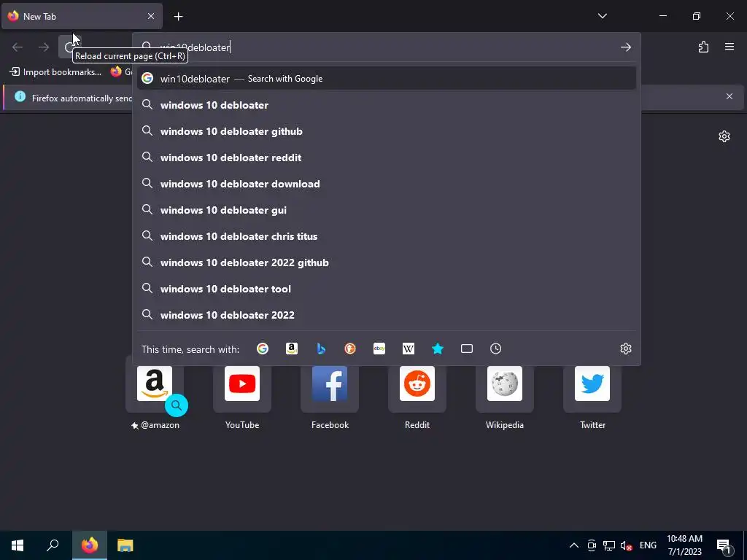Choose suggestion "windows 10 debloater tool"
Image resolution: width=747 pixels, height=560 pixels.
[x=387, y=289]
